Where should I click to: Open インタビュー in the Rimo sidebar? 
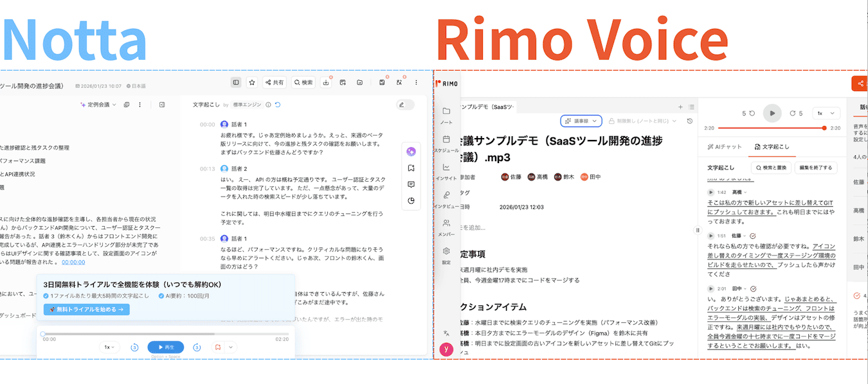pyautogui.click(x=446, y=199)
